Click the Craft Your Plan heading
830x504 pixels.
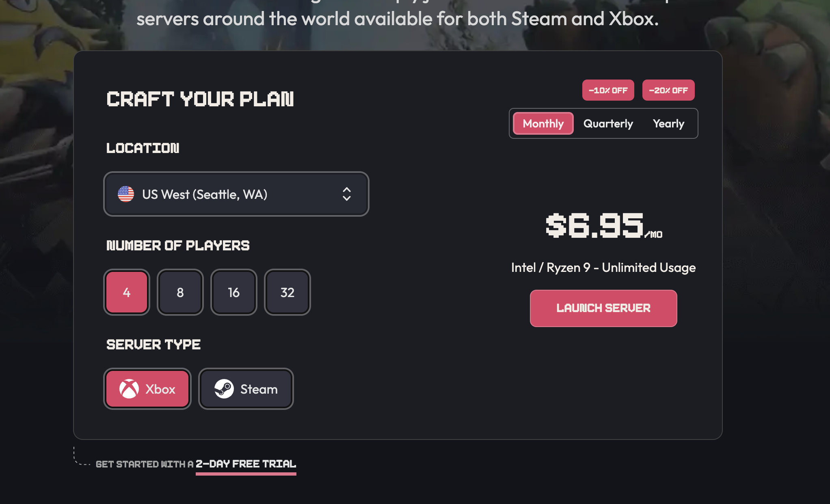200,99
